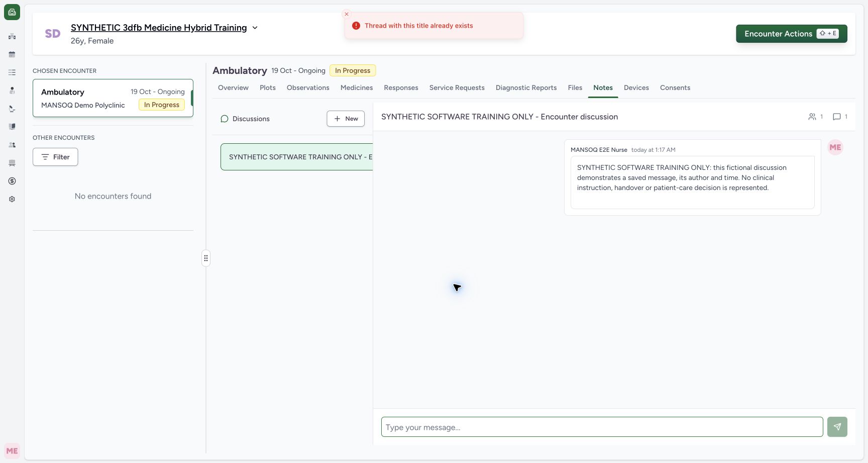The image size is (868, 463).
Task: Click the green hospital logo icon
Action: 12,12
